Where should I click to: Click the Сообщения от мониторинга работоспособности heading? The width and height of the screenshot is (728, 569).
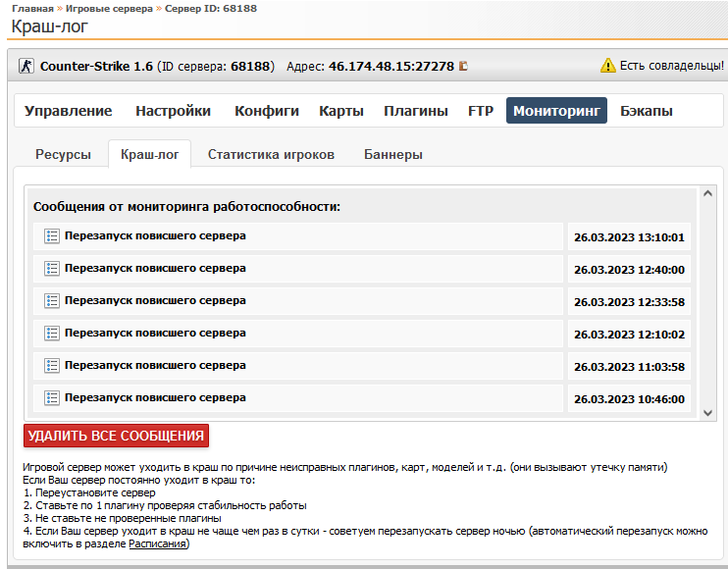(186, 207)
